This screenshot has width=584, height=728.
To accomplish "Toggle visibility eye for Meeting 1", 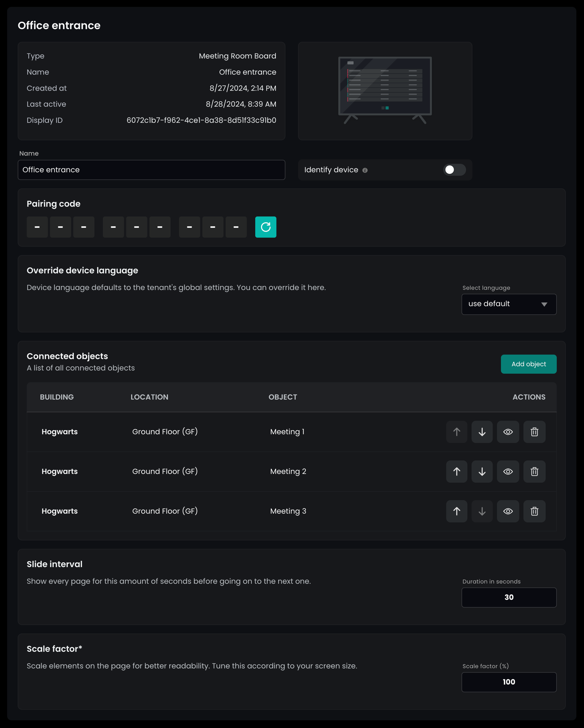I will [508, 432].
